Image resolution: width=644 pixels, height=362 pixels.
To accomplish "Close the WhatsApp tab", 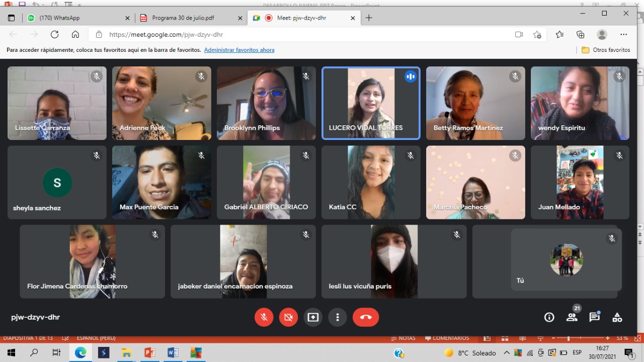I will (127, 18).
